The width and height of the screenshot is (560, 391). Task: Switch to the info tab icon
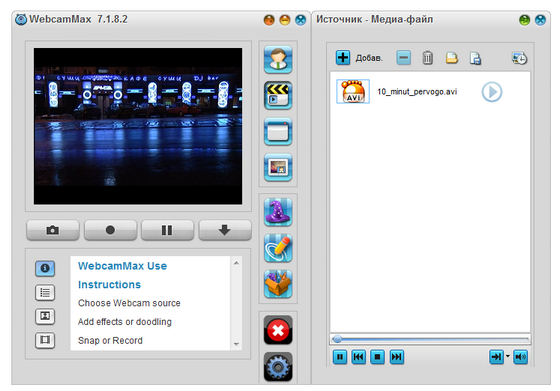point(45,269)
